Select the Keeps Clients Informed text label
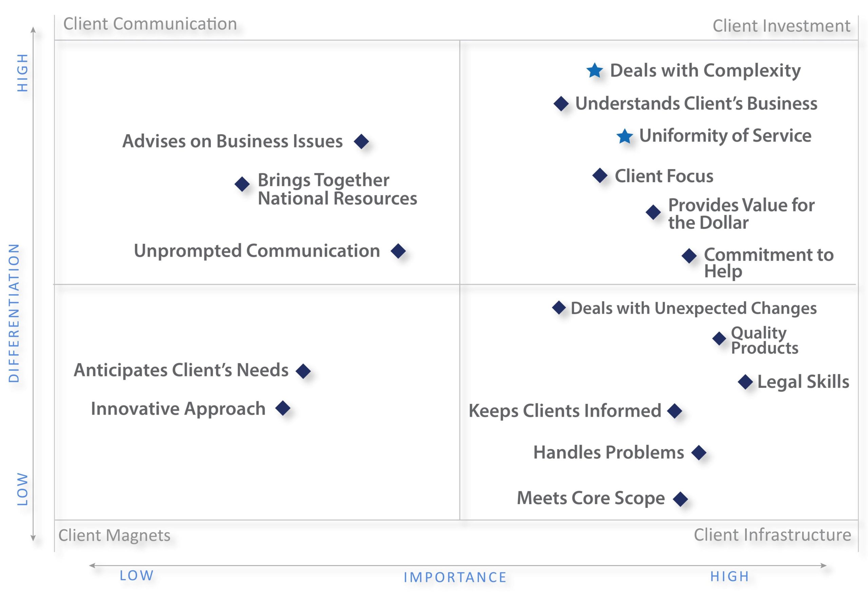The width and height of the screenshot is (868, 593). click(565, 411)
